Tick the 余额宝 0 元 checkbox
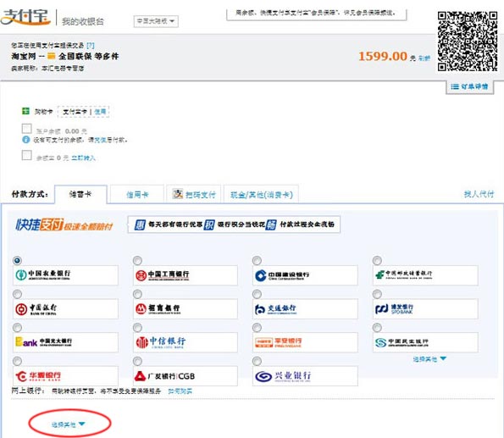Screen dimensions: 504x438 pyautogui.click(x=26, y=155)
